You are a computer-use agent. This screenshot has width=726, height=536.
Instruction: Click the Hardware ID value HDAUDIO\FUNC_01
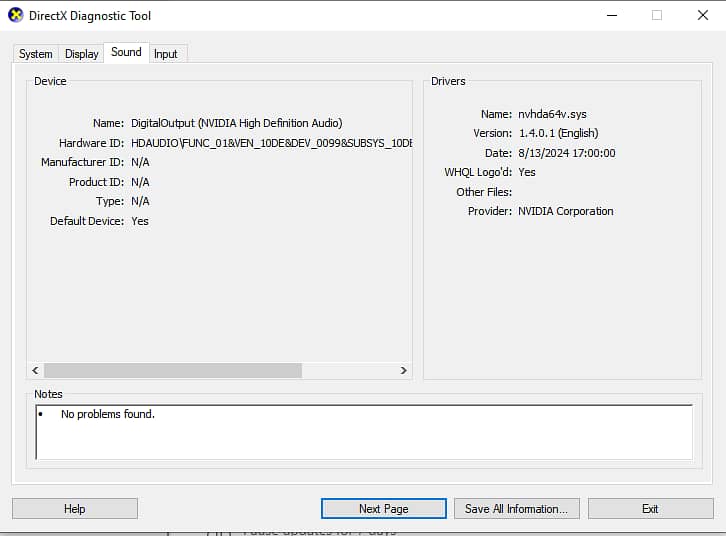coord(272,143)
